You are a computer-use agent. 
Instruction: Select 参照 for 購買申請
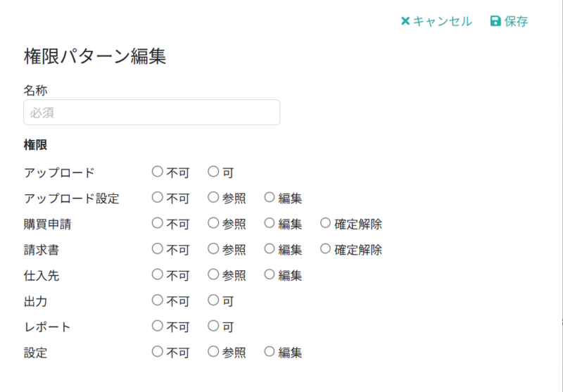pyautogui.click(x=213, y=223)
